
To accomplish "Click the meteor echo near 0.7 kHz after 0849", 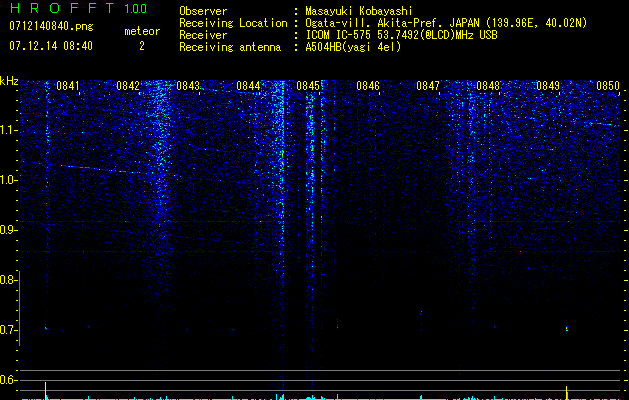I will pyautogui.click(x=566, y=329).
